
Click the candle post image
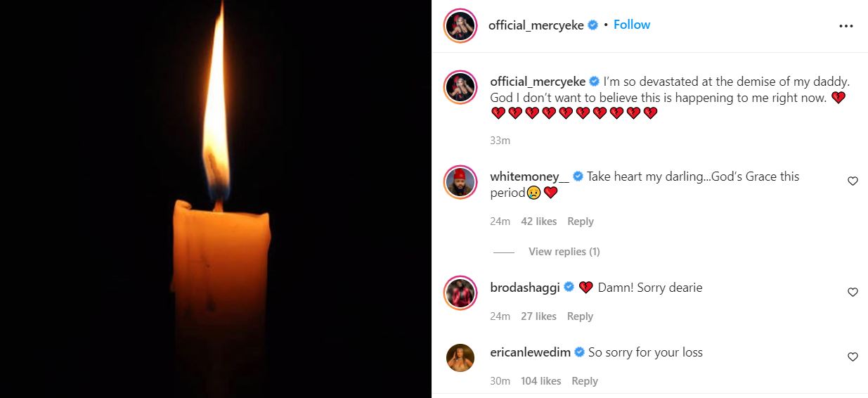click(x=215, y=199)
